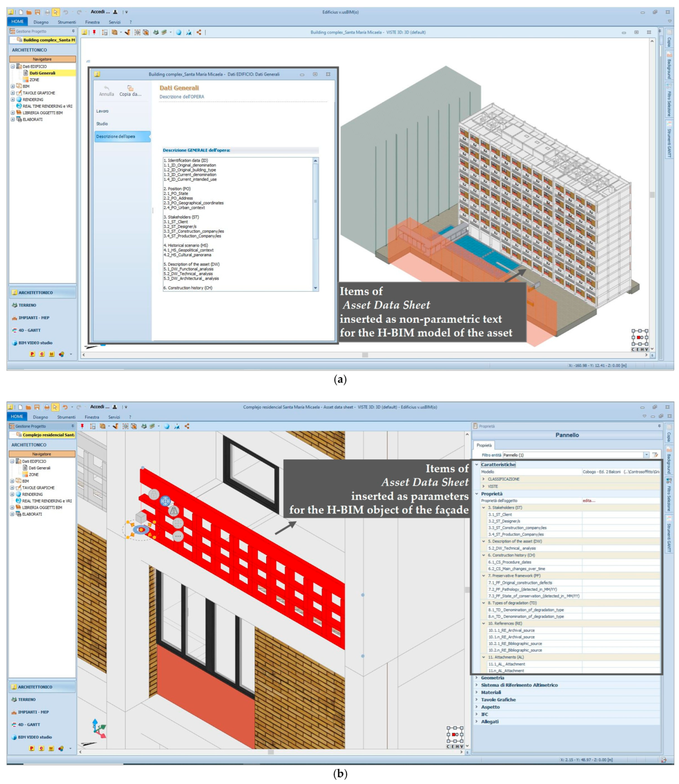The width and height of the screenshot is (679, 784).
Task: Toggle the pin on the Proprietà panel header
Action: 659,426
